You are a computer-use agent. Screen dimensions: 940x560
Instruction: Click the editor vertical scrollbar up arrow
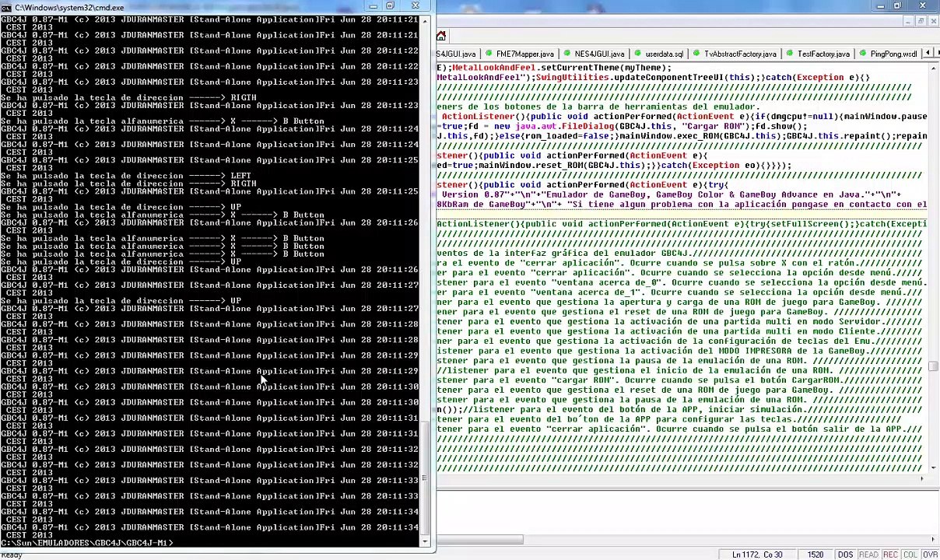pos(933,68)
